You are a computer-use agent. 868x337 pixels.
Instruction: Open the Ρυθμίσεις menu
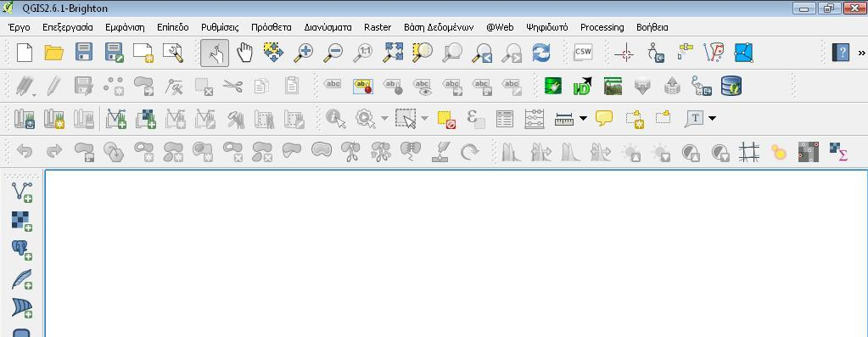pos(220,27)
